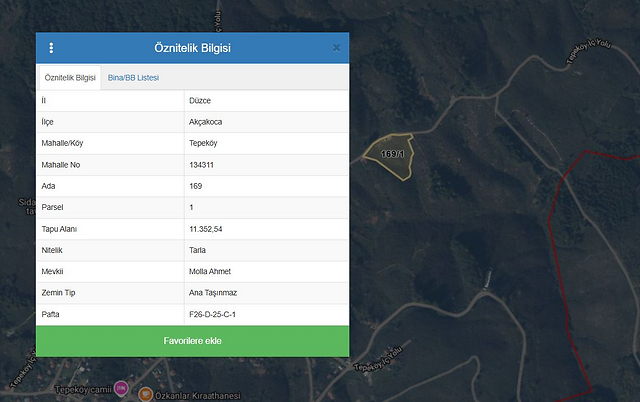The height and width of the screenshot is (402, 640).
Task: Click the highlighted 169/1 parcel on map
Action: pos(390,155)
